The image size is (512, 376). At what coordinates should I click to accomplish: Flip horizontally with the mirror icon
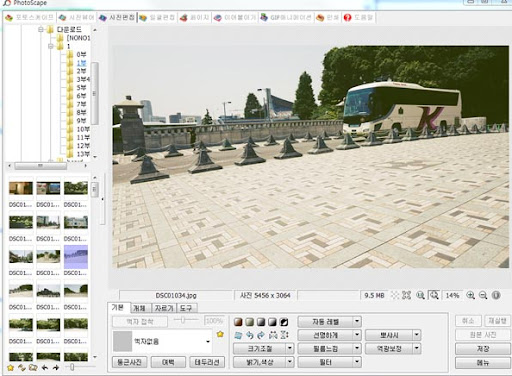273,335
